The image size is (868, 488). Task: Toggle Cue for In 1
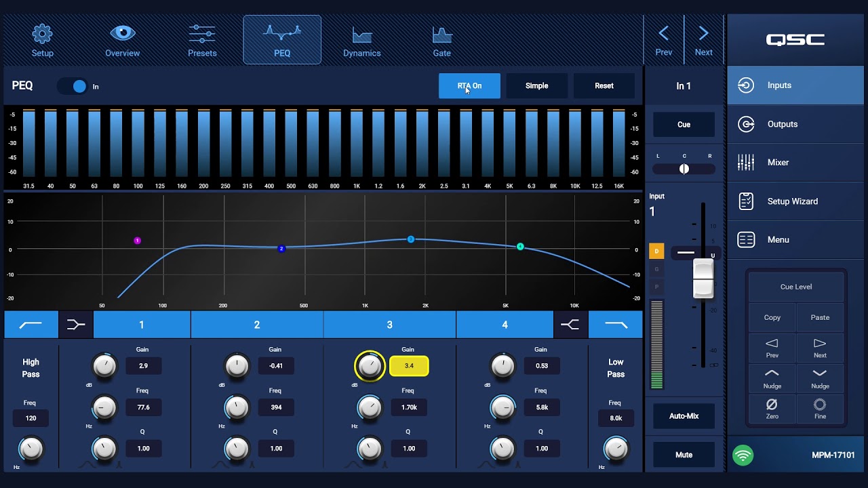pyautogui.click(x=684, y=125)
